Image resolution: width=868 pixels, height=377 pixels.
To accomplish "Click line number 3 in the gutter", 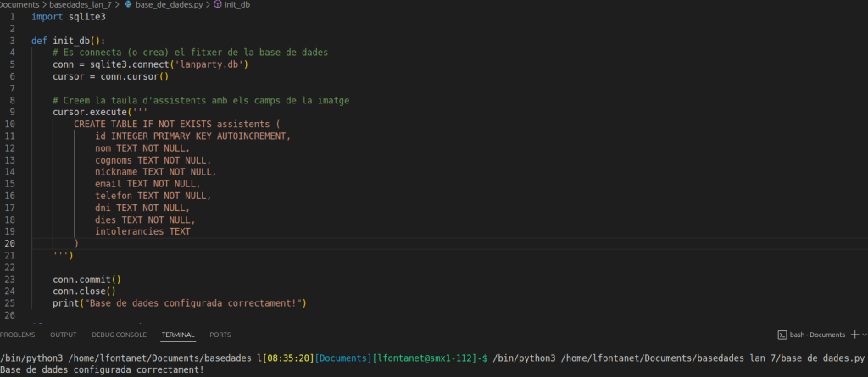I will click(13, 41).
